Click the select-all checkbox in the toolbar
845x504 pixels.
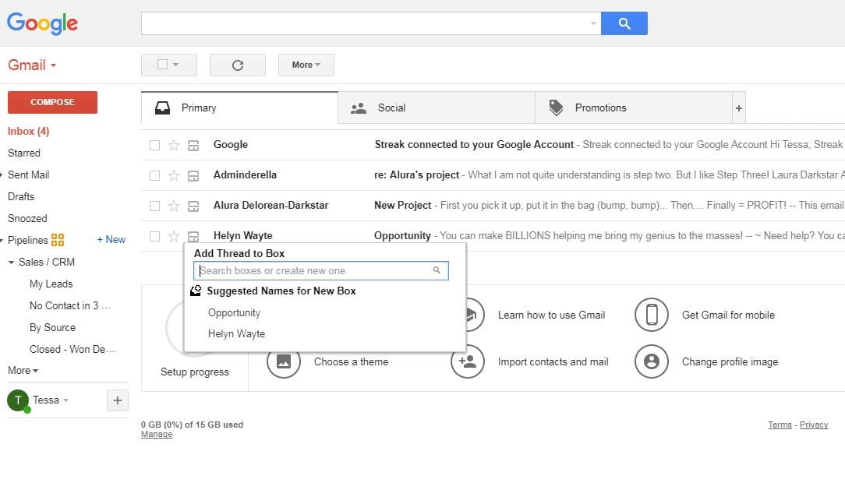pyautogui.click(x=162, y=65)
